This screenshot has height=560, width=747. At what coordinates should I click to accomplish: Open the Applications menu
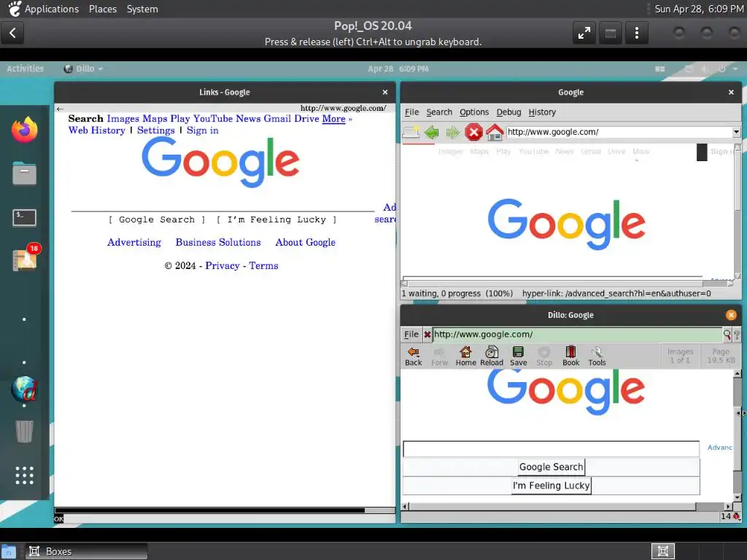click(x=52, y=9)
